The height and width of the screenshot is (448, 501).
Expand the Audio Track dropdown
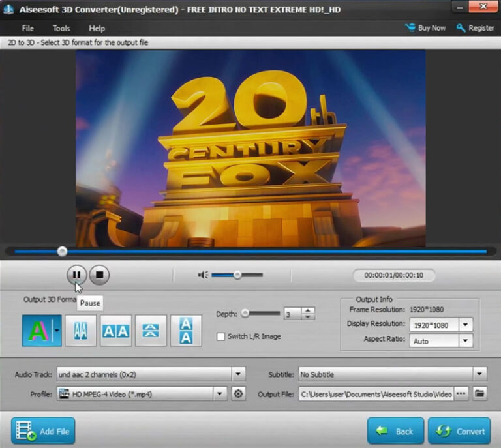(238, 374)
